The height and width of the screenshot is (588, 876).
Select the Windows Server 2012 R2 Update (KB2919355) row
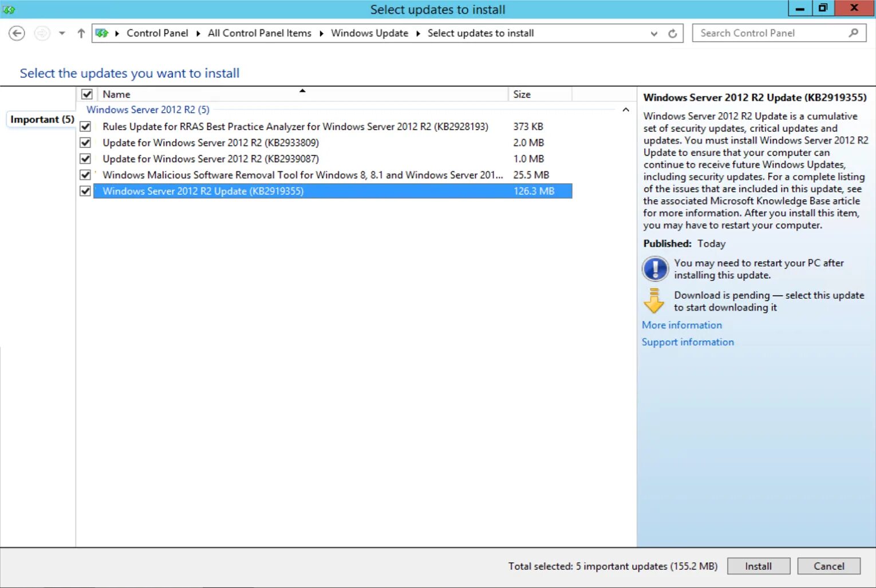pos(332,191)
